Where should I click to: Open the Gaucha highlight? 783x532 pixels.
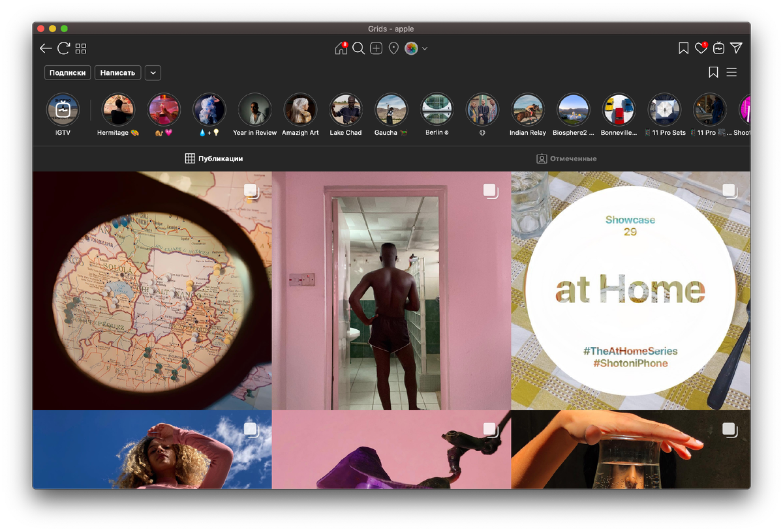point(391,110)
